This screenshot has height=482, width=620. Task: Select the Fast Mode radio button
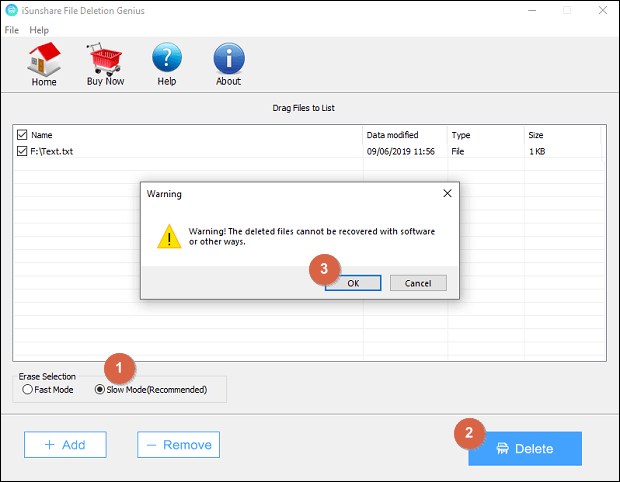(27, 389)
